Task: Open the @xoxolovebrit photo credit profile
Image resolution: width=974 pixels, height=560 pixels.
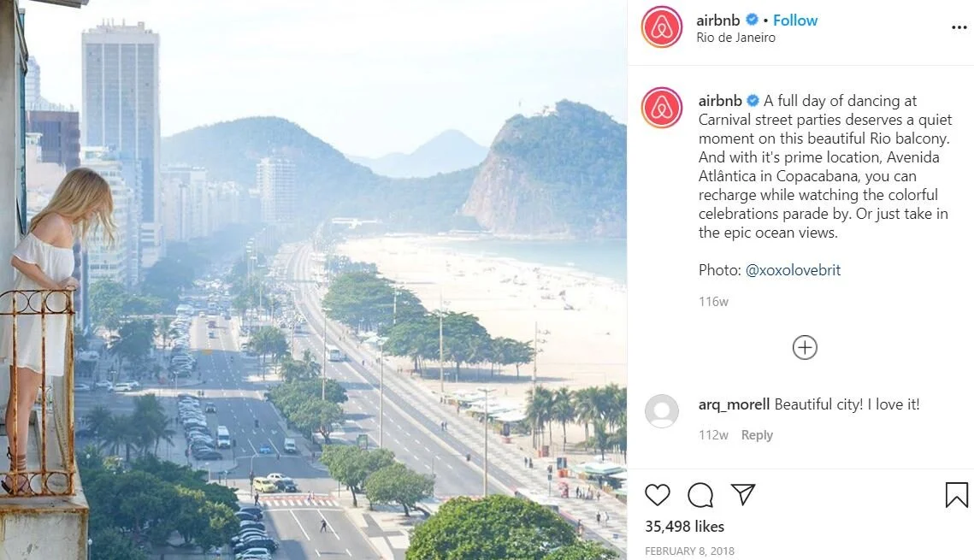Action: 793,270
